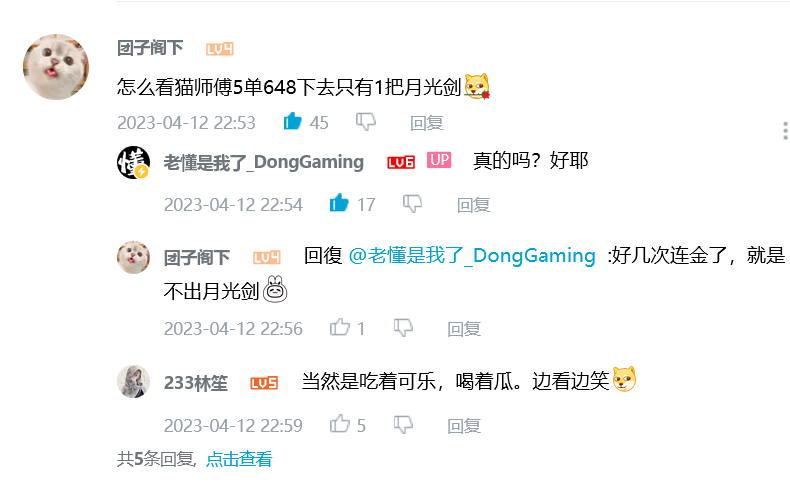The image size is (790, 483).
Task: Open 老懂是我了_DongGaming's avatar
Action: click(134, 162)
